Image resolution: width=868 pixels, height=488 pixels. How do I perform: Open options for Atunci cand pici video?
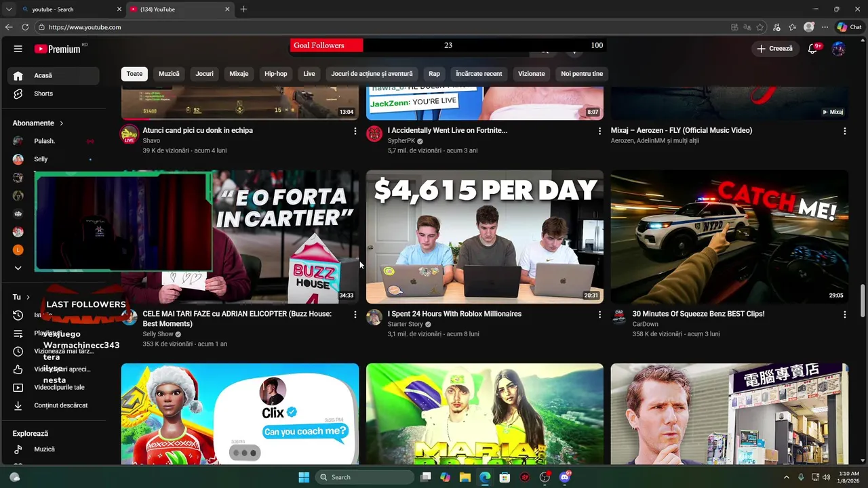click(x=355, y=131)
